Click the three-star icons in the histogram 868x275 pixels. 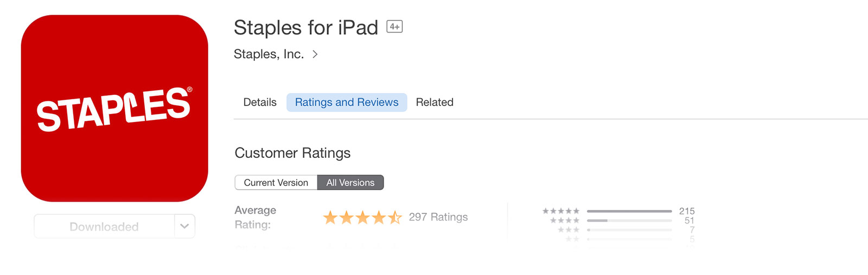[x=569, y=229]
